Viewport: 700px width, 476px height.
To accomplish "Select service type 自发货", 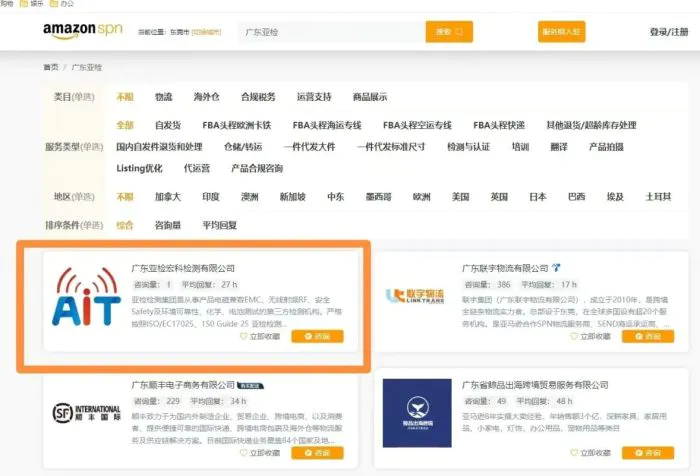I will pos(168,125).
